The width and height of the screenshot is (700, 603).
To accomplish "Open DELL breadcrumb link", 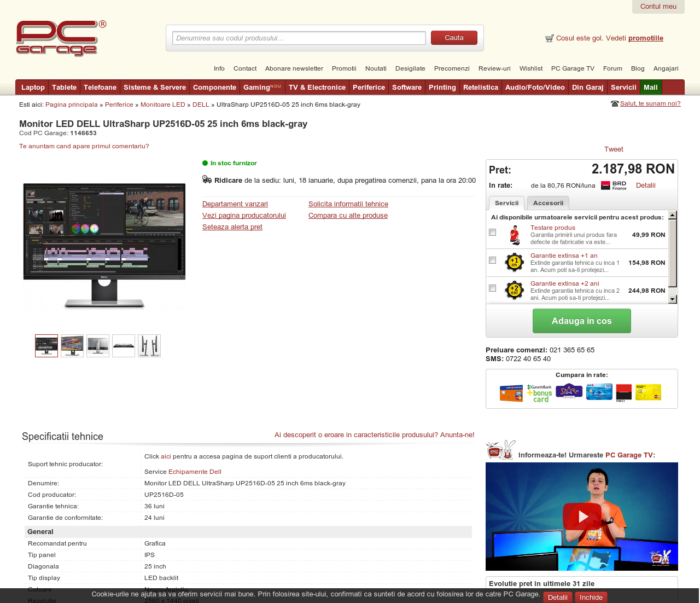I will click(x=201, y=105).
